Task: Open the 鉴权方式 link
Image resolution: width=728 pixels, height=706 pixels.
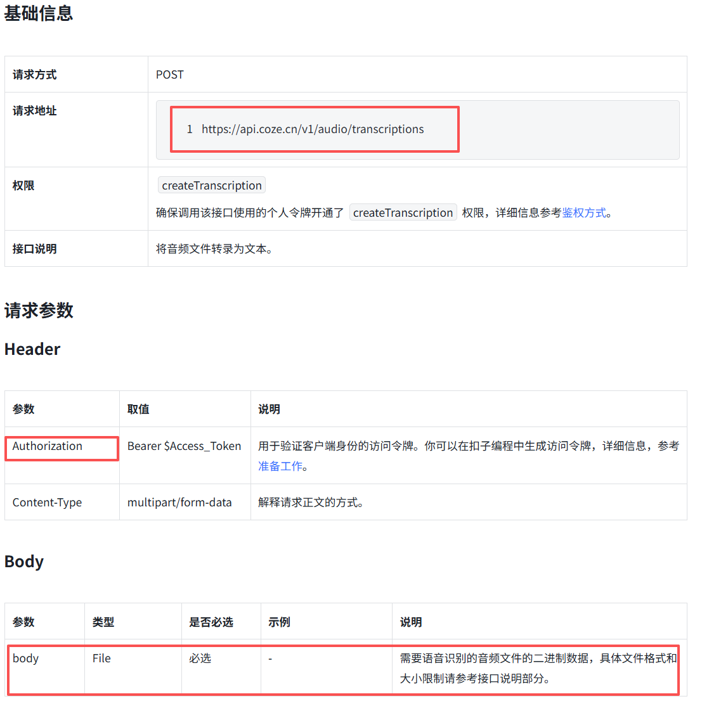Action: pyautogui.click(x=583, y=213)
